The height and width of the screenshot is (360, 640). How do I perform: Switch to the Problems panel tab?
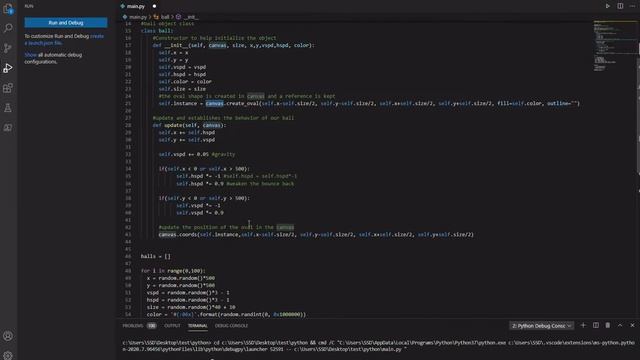click(x=133, y=326)
